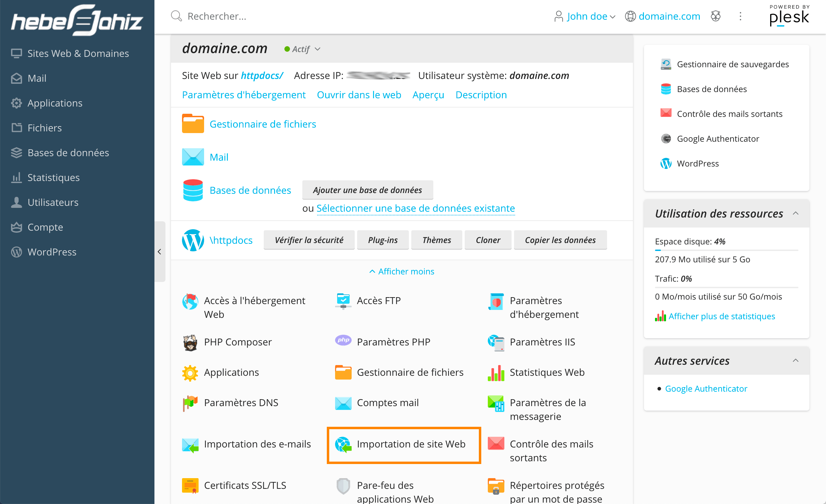Open Paramètres IIS icon
This screenshot has height=504, width=826.
click(x=496, y=342)
